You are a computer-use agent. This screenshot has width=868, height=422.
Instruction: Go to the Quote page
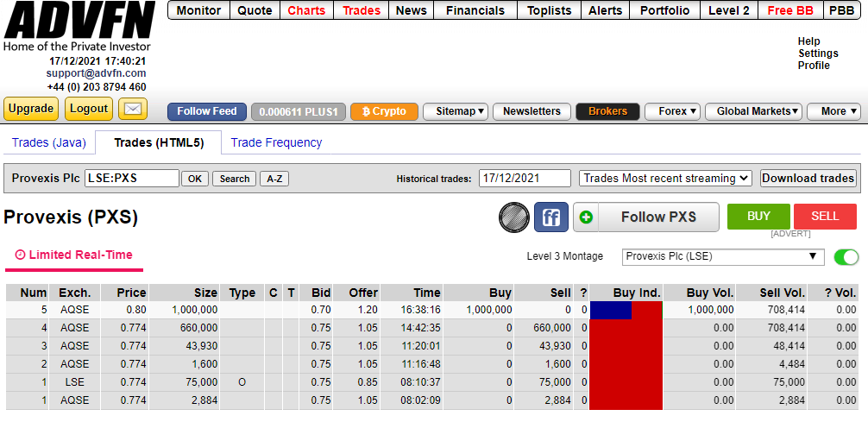click(255, 10)
